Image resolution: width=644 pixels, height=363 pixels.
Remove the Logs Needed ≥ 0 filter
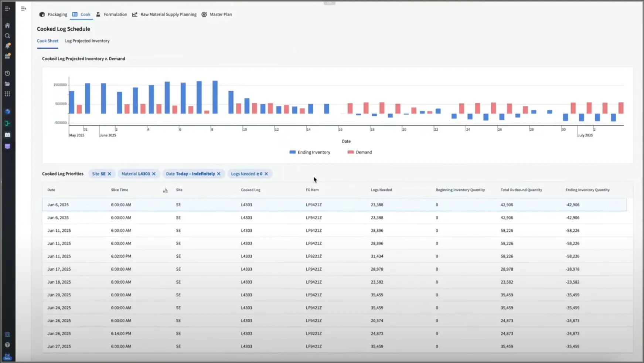coord(266,174)
